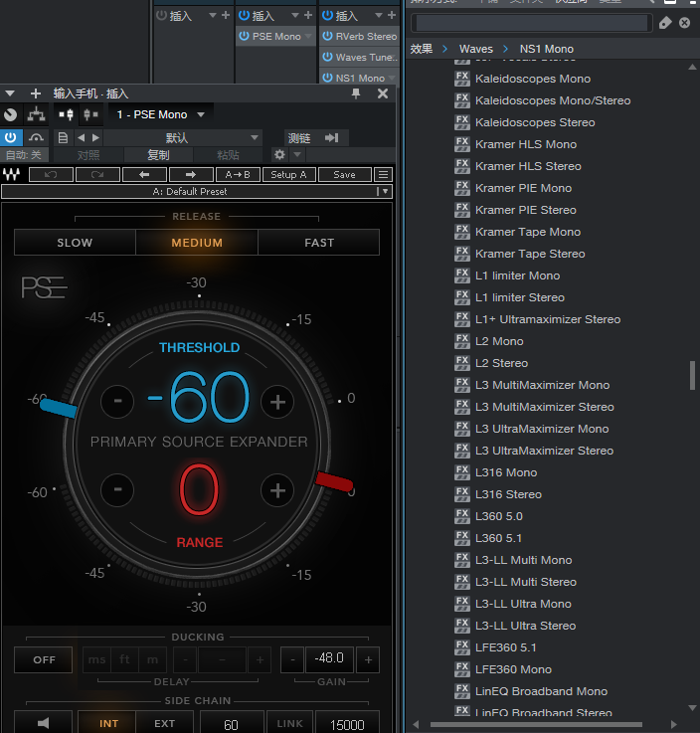Copy setup with A→B button
This screenshot has width=700, height=733.
click(x=238, y=174)
